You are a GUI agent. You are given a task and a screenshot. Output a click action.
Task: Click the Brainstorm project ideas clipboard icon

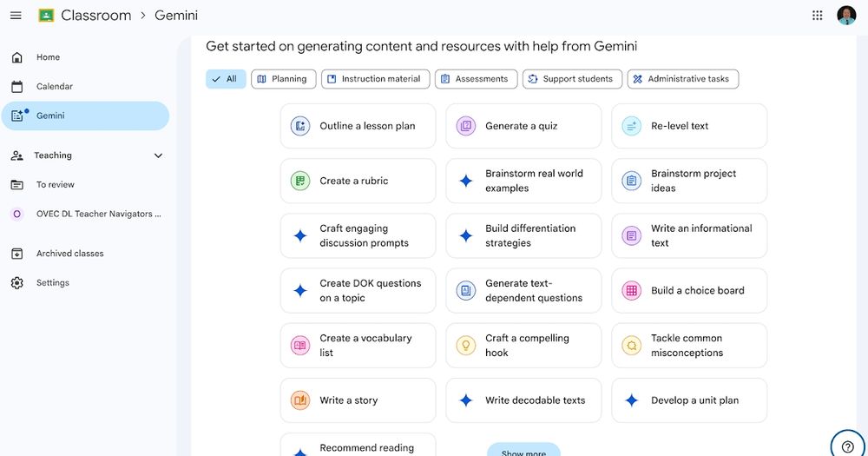point(632,181)
